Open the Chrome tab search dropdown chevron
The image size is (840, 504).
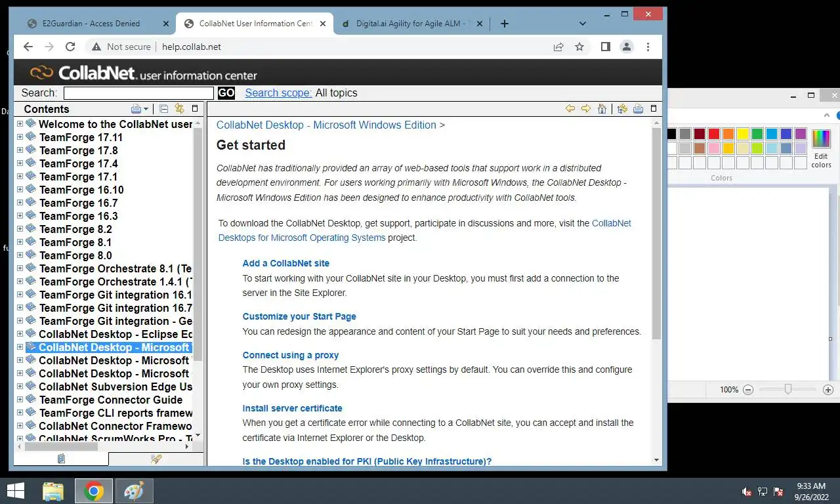click(x=582, y=24)
